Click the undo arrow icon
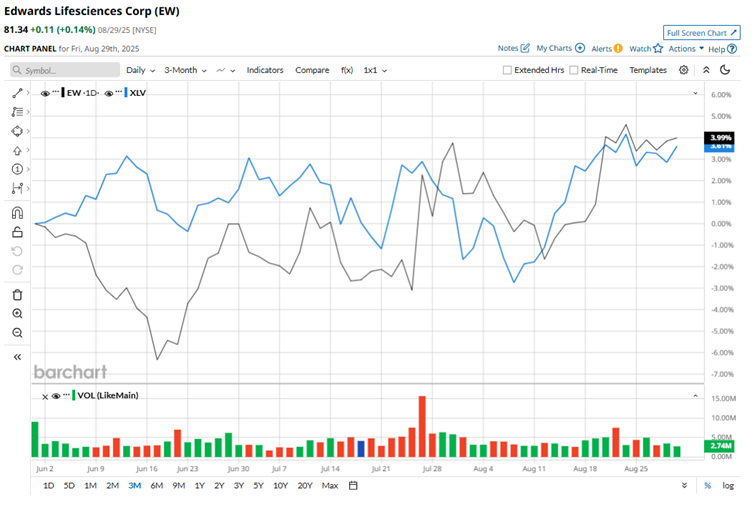The image size is (752, 512). tap(17, 251)
